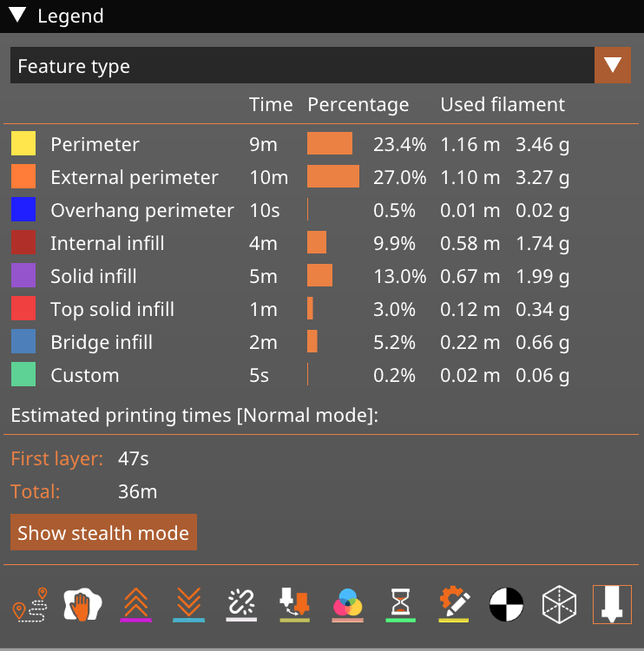Screen dimensions: 644x651
Task: Toggle tool changes icon
Action: pyautogui.click(x=294, y=604)
